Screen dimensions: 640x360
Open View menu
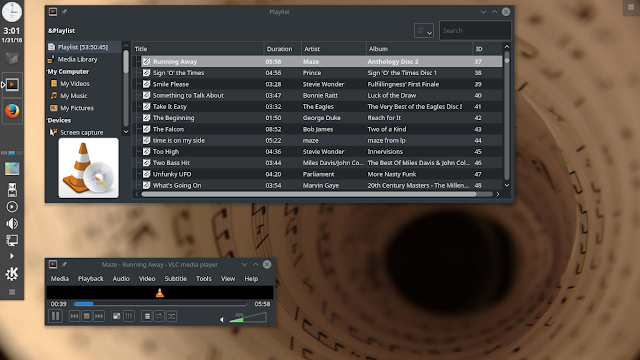coord(228,278)
